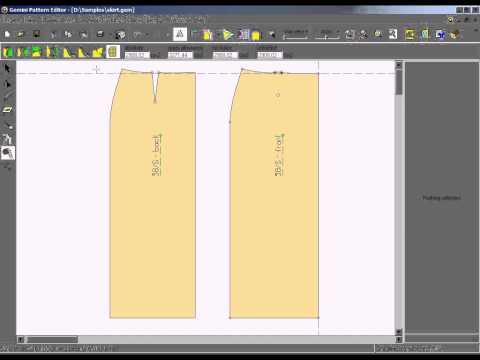Click the green square pattern icon in the second toolbar
This screenshot has height=360, width=480.
[x=36, y=52]
